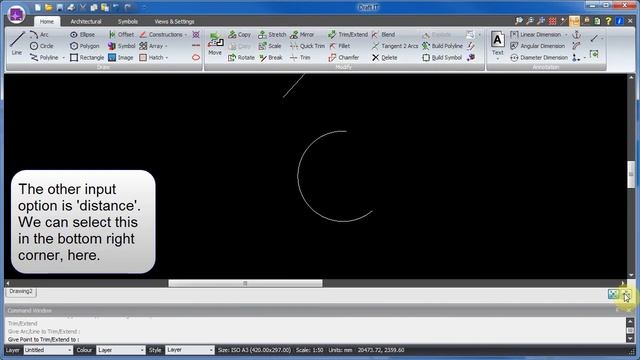Click the canvas vertical scrollbar down arrow
640x360 pixels.
631,275
